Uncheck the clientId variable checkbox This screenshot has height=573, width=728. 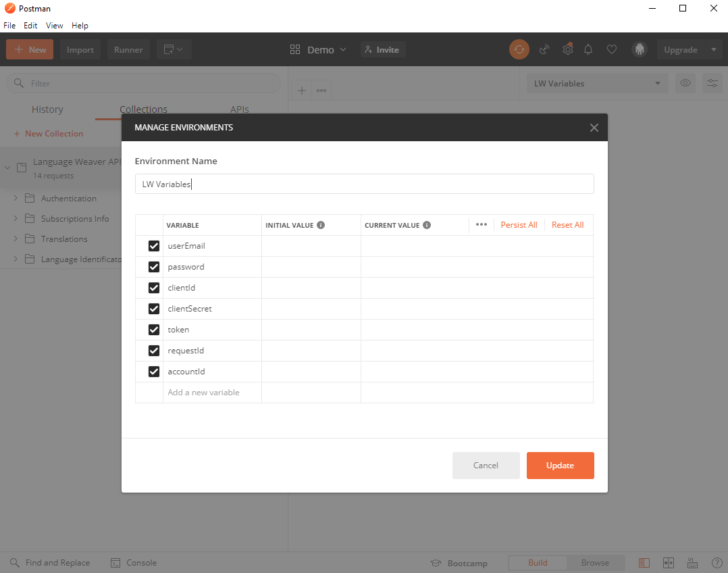pyautogui.click(x=154, y=288)
